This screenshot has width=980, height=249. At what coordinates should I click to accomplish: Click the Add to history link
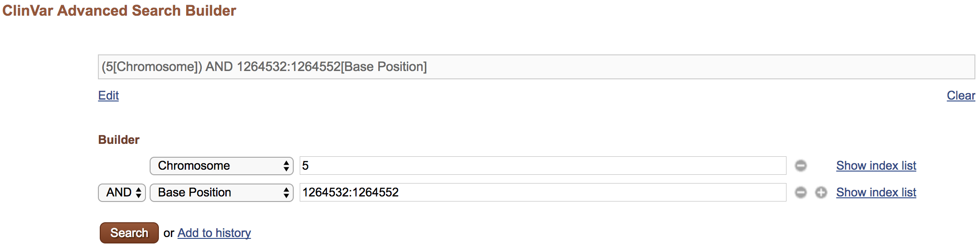[x=214, y=233]
